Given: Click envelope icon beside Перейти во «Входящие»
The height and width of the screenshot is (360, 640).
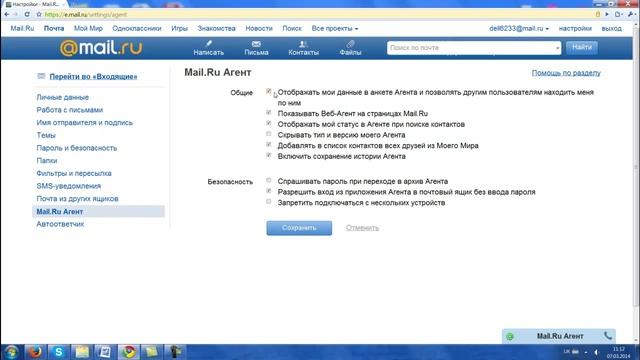Looking at the screenshot, I should [x=41, y=76].
